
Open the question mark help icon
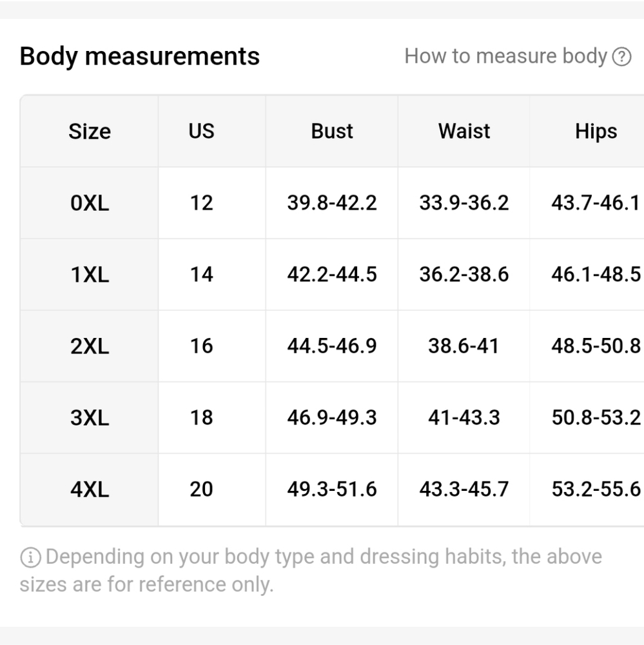[x=621, y=57]
